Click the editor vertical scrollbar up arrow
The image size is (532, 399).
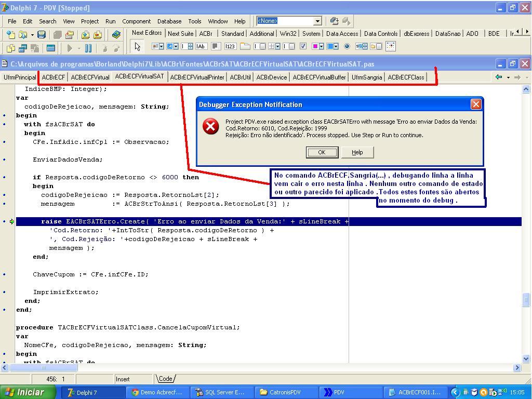pyautogui.click(x=526, y=89)
